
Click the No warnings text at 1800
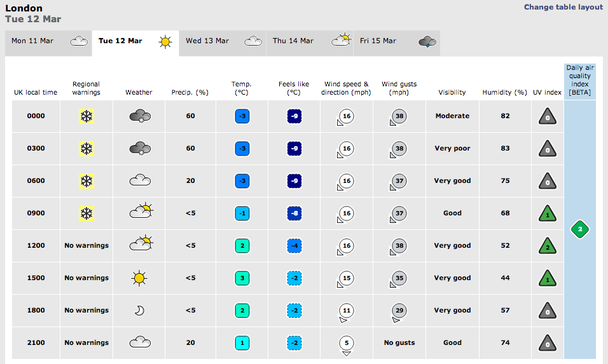tap(86, 310)
